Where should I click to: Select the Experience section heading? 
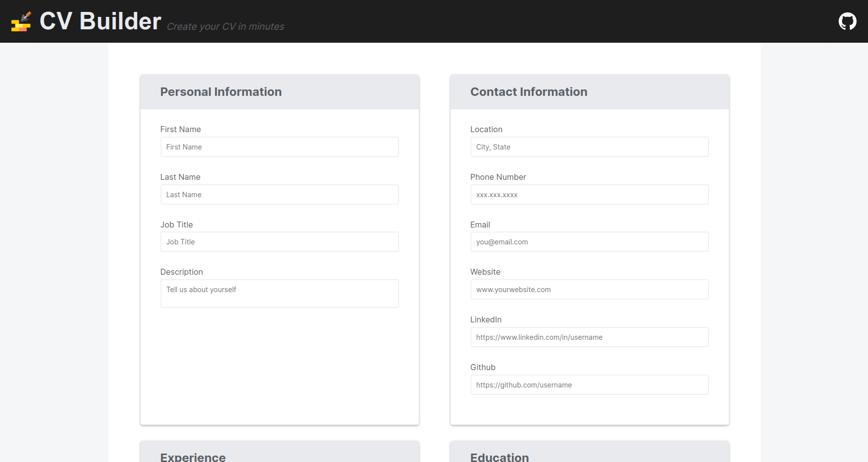193,457
